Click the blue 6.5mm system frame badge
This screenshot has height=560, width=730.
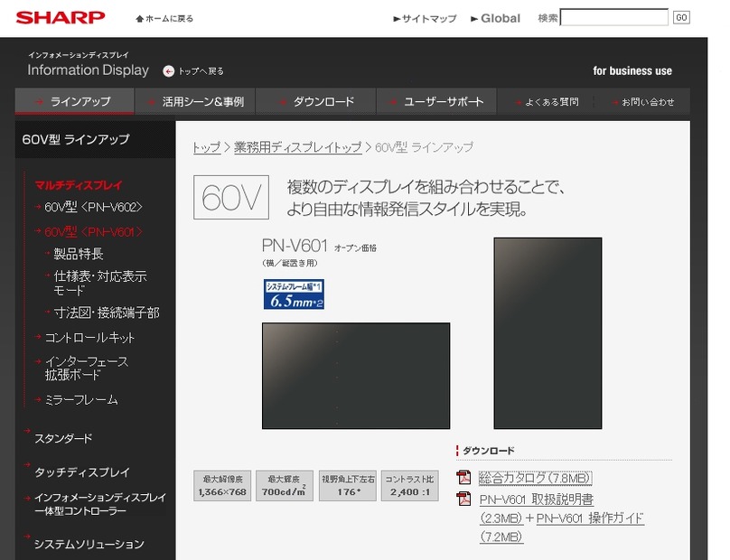pos(294,294)
